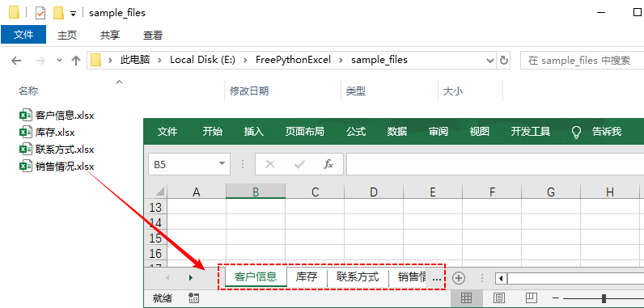Switch to Explorer 共享 ribbon tab
The width and height of the screenshot is (644, 308).
[110, 36]
